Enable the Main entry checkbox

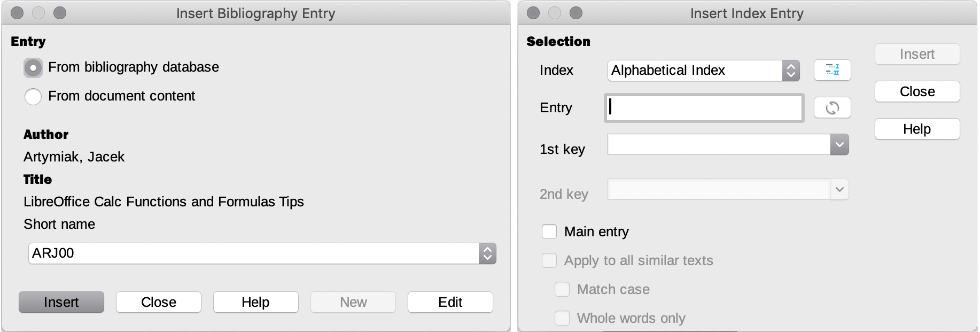[x=549, y=231]
